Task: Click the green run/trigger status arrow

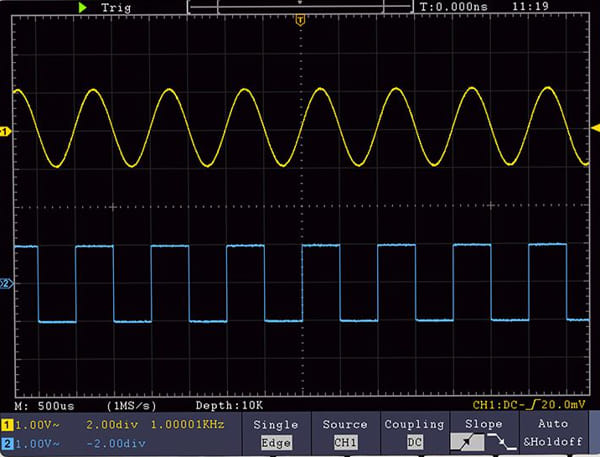Action: (x=82, y=7)
